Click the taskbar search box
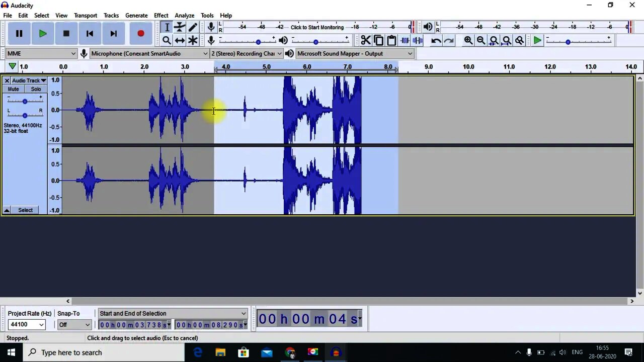The width and height of the screenshot is (644, 362). (x=104, y=352)
